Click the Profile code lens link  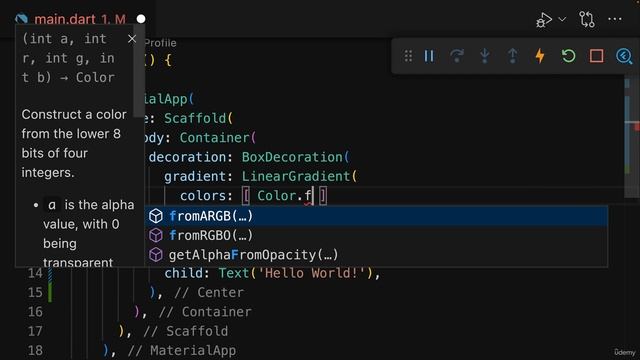[x=160, y=43]
